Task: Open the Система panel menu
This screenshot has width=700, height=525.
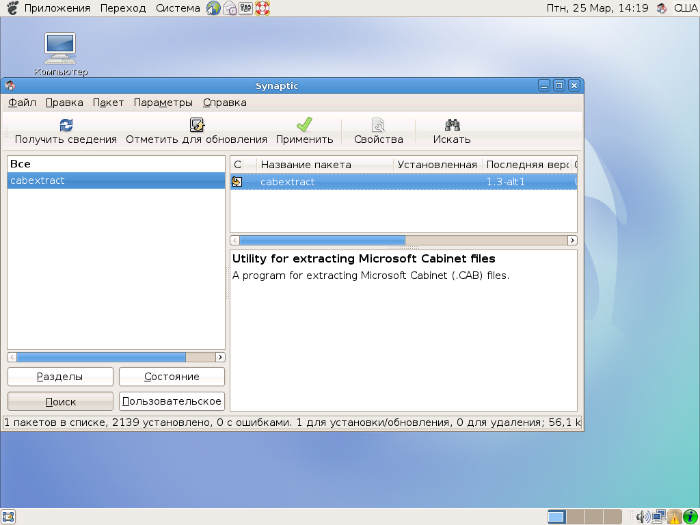Action: click(178, 8)
